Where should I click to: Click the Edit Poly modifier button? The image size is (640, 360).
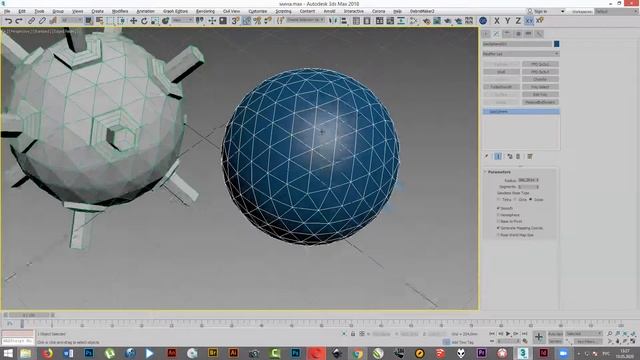(x=540, y=95)
